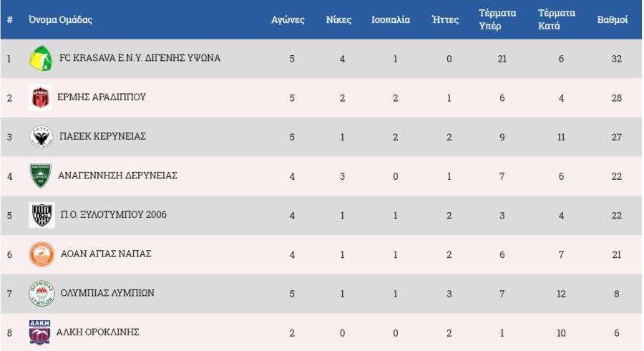Open the ΕΡΜΗΣ ΑΡΑΔΙΠΠΟΥ team name
Image resolution: width=644 pixels, height=351 pixels.
click(102, 97)
